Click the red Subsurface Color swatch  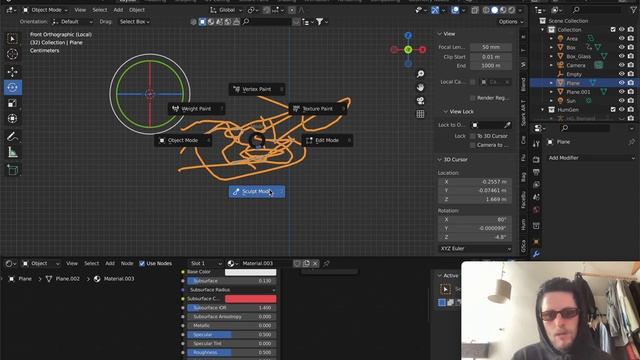click(x=251, y=299)
